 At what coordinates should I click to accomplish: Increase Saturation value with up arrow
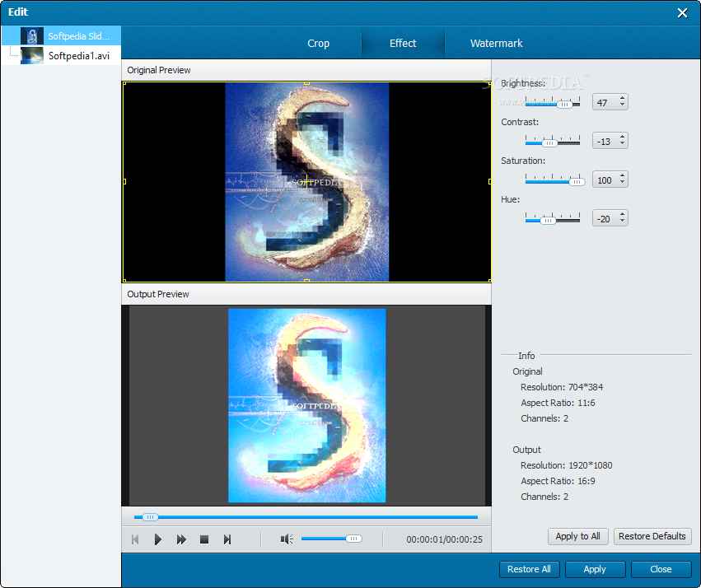coord(622,175)
